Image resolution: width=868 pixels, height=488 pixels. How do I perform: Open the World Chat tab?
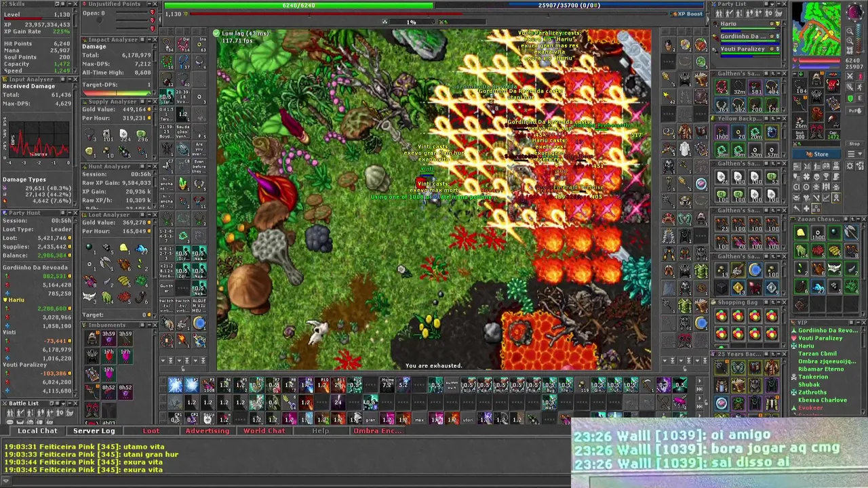pyautogui.click(x=264, y=431)
